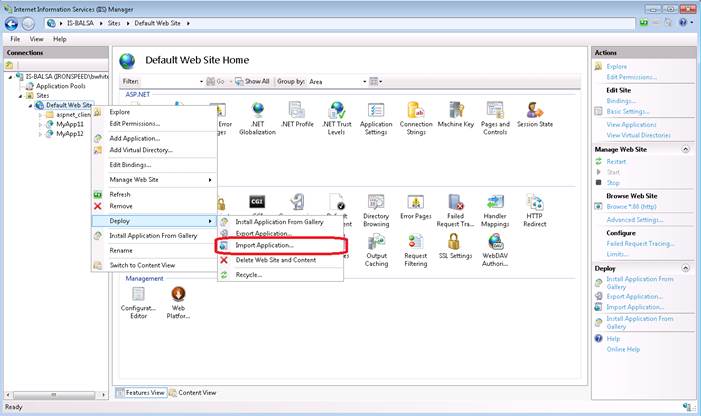Expand Manage Web Site submenu
This screenshot has width=701, height=416.
click(x=154, y=180)
